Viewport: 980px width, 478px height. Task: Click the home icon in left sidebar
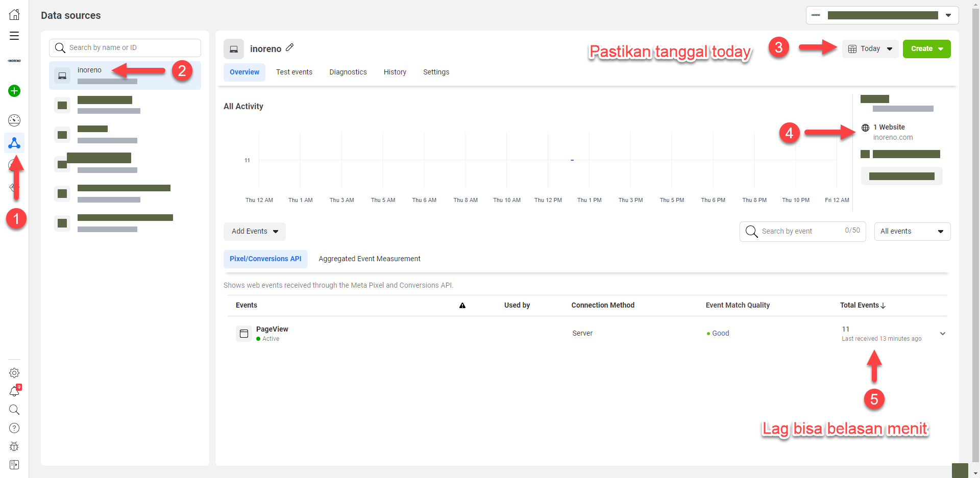14,15
